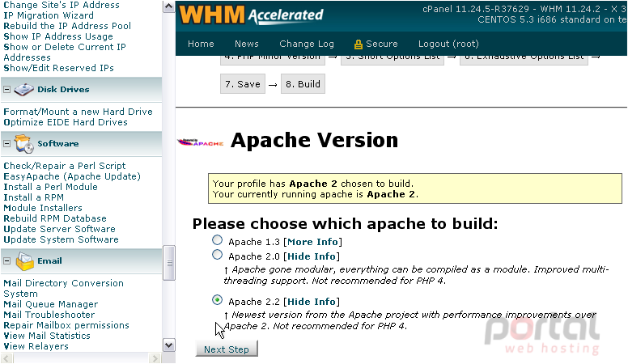This screenshot has height=364, width=628.
Task: Open EasyApache (Apache Update) link
Action: (72, 176)
